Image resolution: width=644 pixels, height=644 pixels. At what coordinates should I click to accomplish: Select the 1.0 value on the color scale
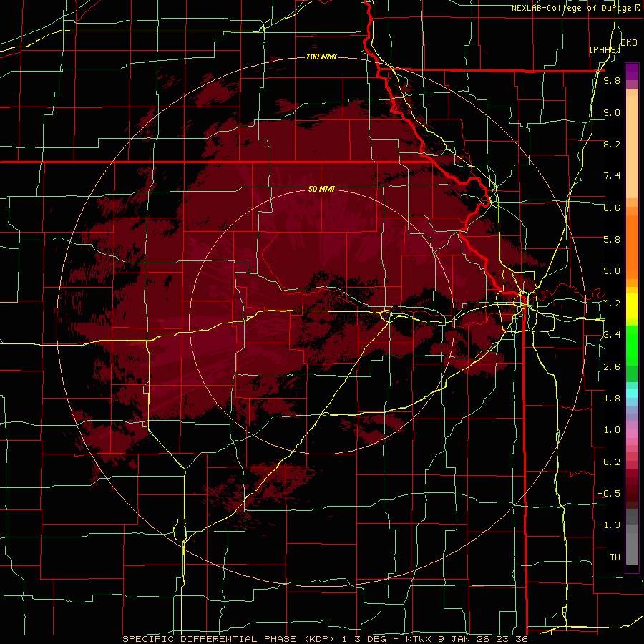[x=612, y=430]
